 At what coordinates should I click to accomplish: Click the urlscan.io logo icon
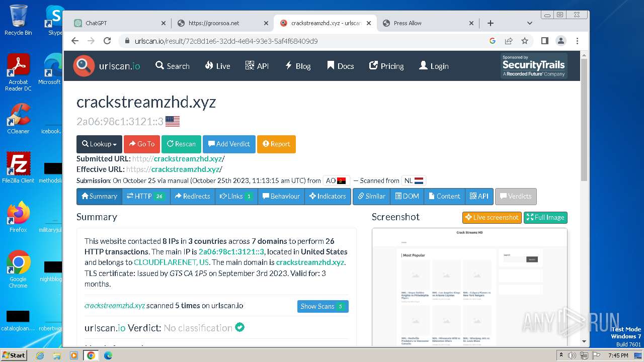[84, 66]
